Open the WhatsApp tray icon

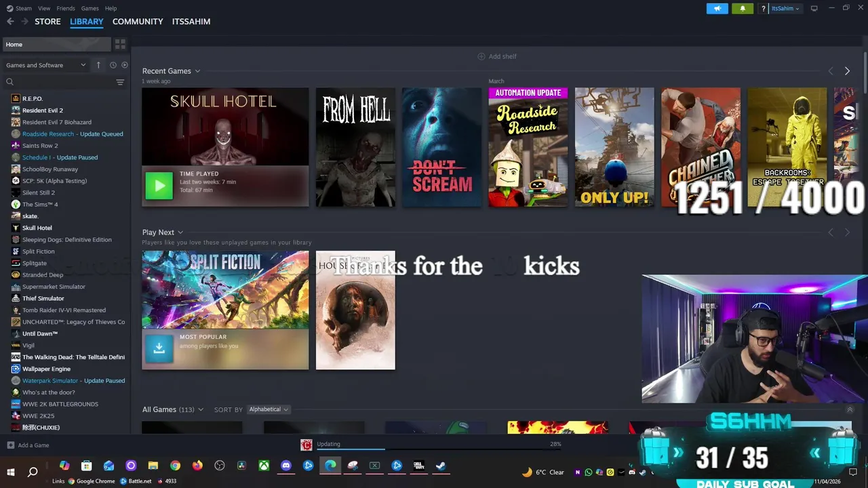(x=589, y=472)
